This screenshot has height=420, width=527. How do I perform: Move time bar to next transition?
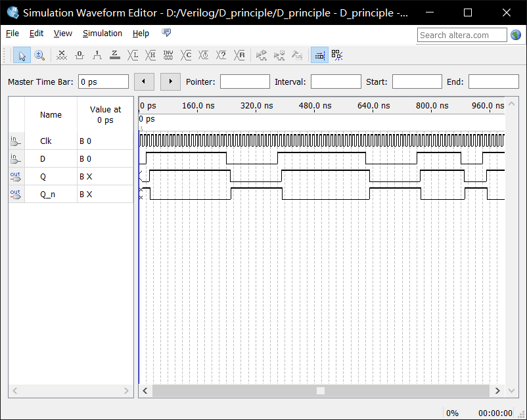(x=170, y=82)
